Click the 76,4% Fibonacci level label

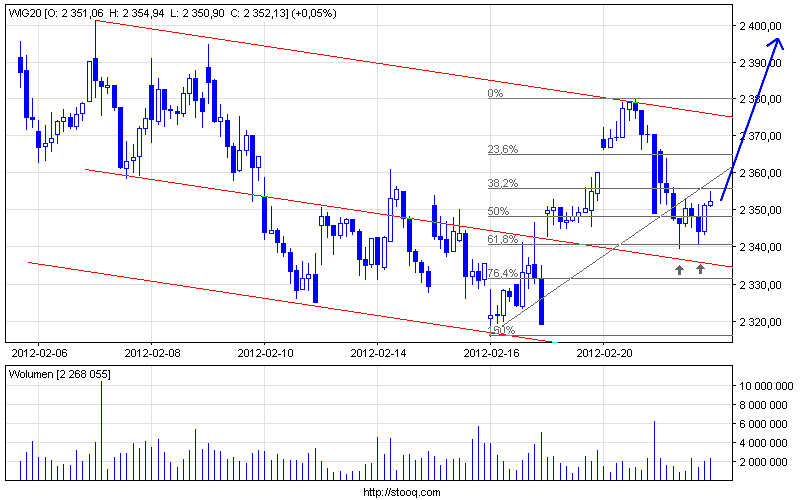point(503,273)
